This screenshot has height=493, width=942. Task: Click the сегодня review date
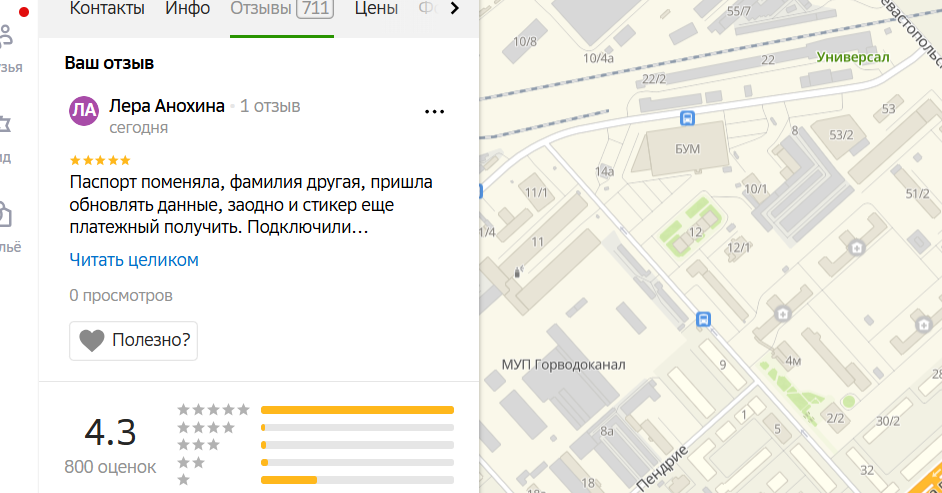tap(138, 128)
